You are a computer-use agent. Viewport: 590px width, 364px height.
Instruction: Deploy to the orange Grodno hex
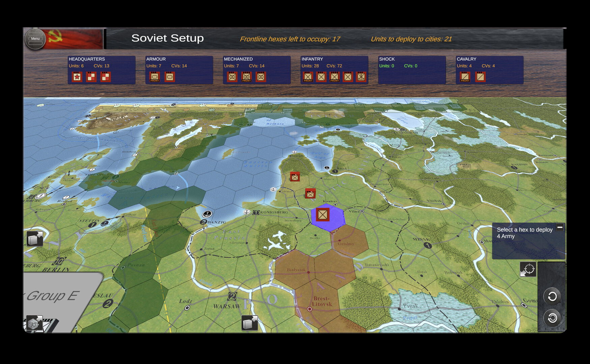tap(349, 242)
